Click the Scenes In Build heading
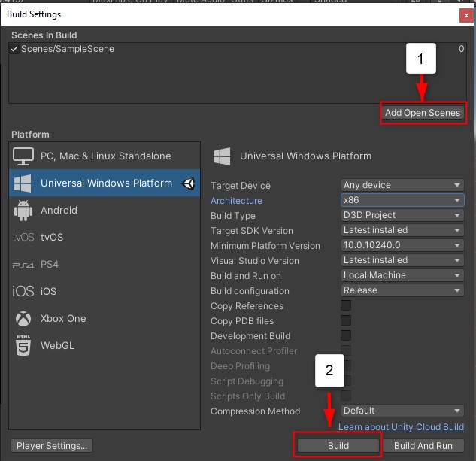The width and height of the screenshot is (476, 461). pyautogui.click(x=44, y=35)
